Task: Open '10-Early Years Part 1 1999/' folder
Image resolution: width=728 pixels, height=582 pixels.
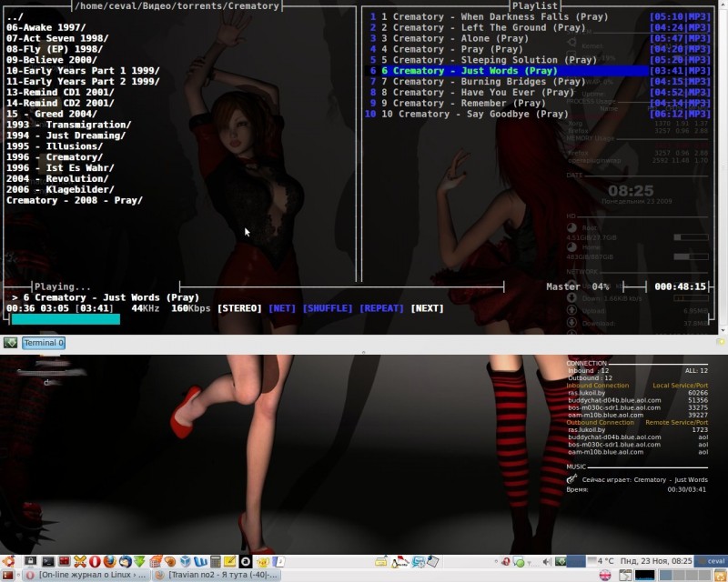Action: (83, 71)
